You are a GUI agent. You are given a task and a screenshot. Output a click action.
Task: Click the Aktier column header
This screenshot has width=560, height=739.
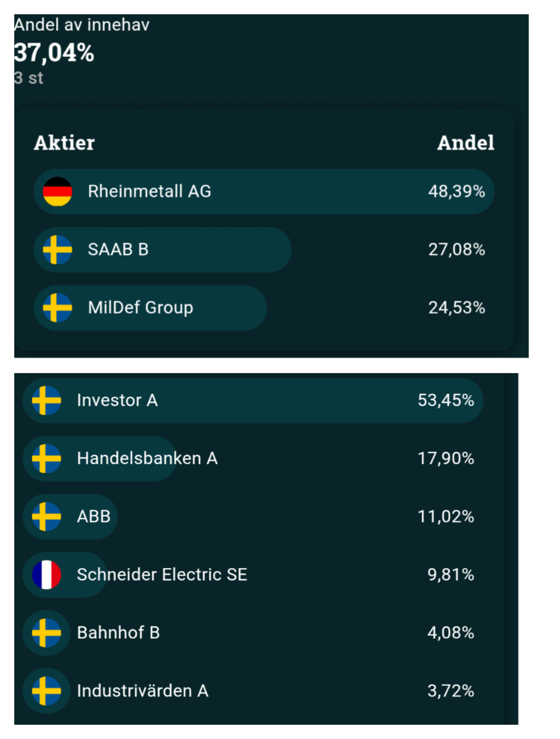coord(64,143)
